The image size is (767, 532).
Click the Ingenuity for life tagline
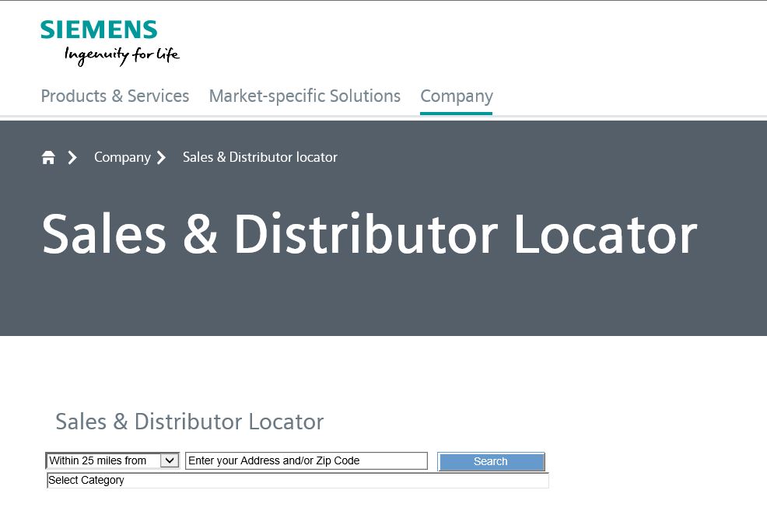coord(122,54)
